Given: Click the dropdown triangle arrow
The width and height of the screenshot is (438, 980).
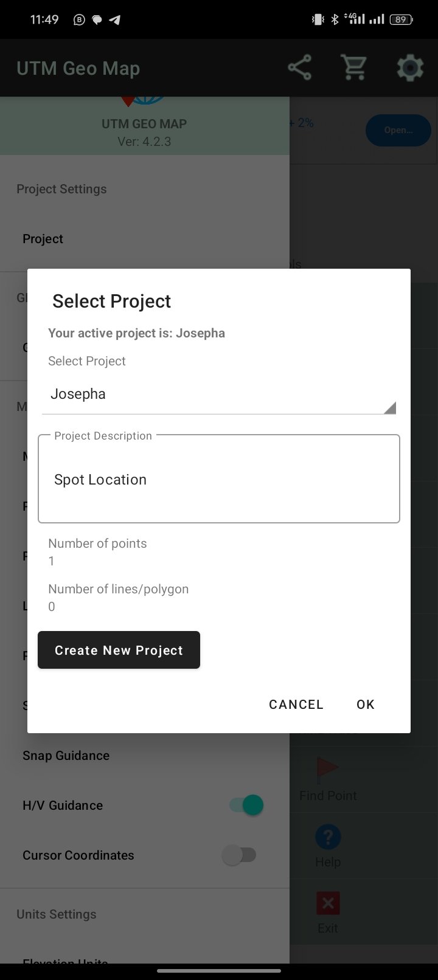Looking at the screenshot, I should (x=390, y=408).
